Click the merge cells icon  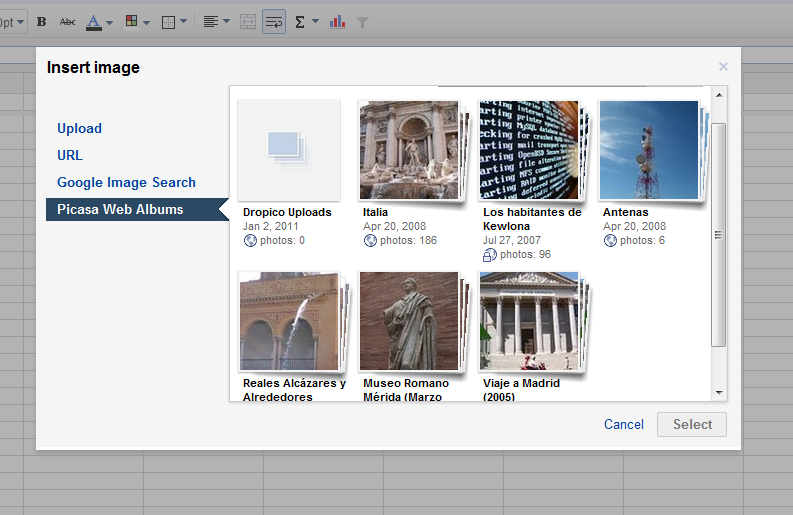click(248, 22)
